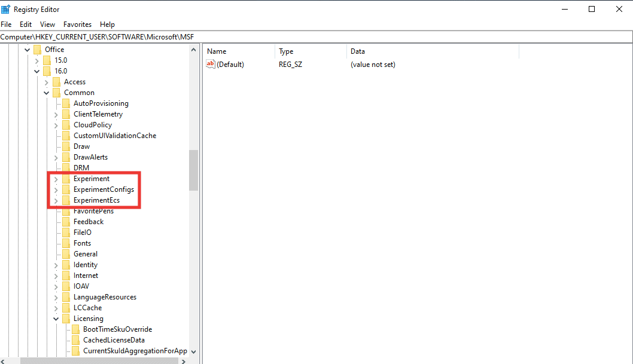Click the tree pane scroll up arrow
633x364 pixels.
[x=193, y=50]
